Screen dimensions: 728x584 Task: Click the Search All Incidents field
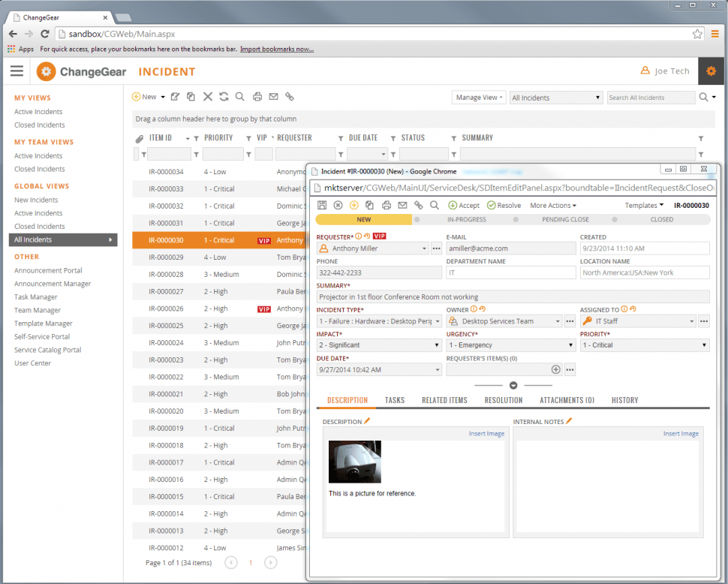pyautogui.click(x=651, y=98)
